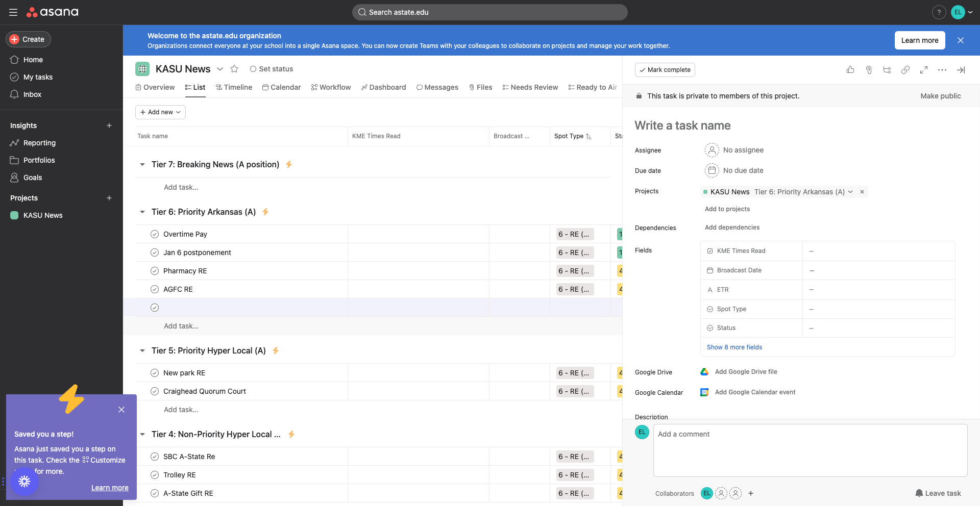Open rule lightning icon beside Tier 4

click(x=291, y=434)
